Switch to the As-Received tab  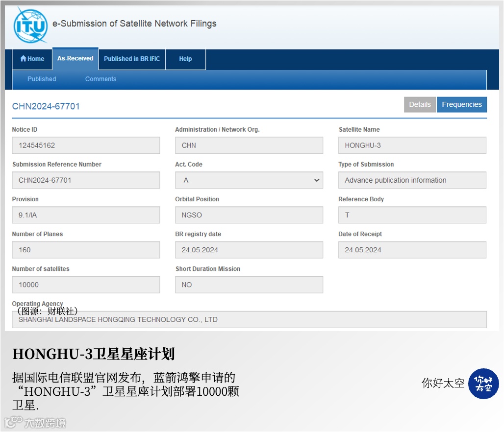75,58
